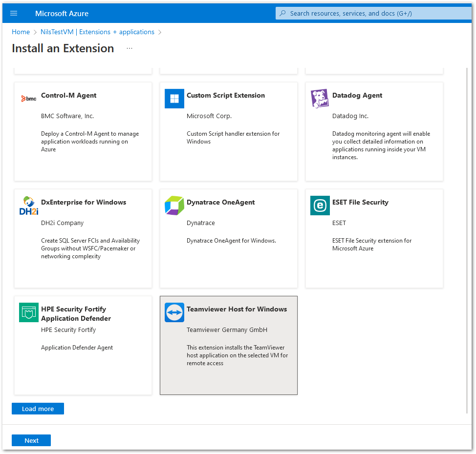
Task: Select HPE Security Fortify Application Defender title
Action: (76, 313)
